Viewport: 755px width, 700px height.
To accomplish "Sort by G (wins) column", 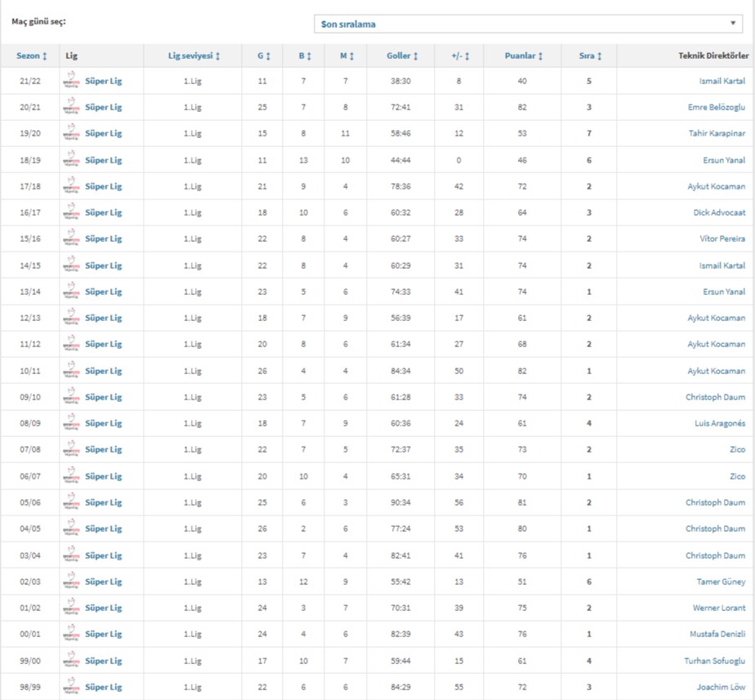I will pos(263,56).
